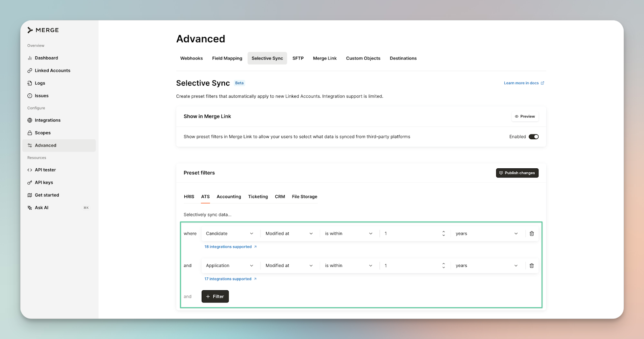Click the Merge logo icon
The width and height of the screenshot is (644, 339).
[30, 30]
